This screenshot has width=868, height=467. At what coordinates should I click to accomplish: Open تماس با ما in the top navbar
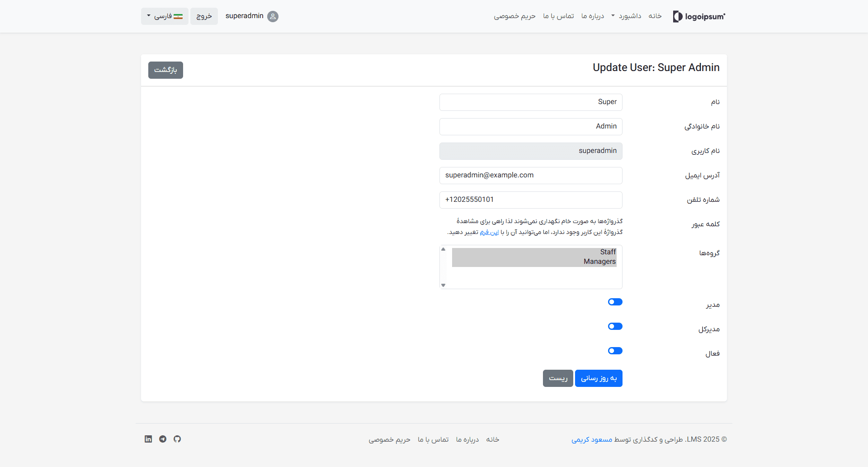tap(558, 16)
